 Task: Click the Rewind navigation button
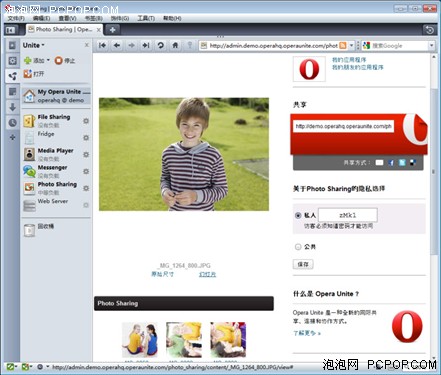coord(102,45)
